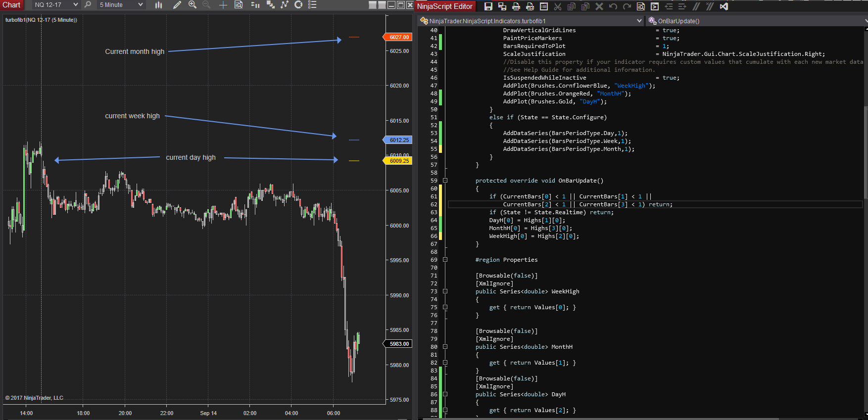Paste clipboard into the editor

coord(585,6)
